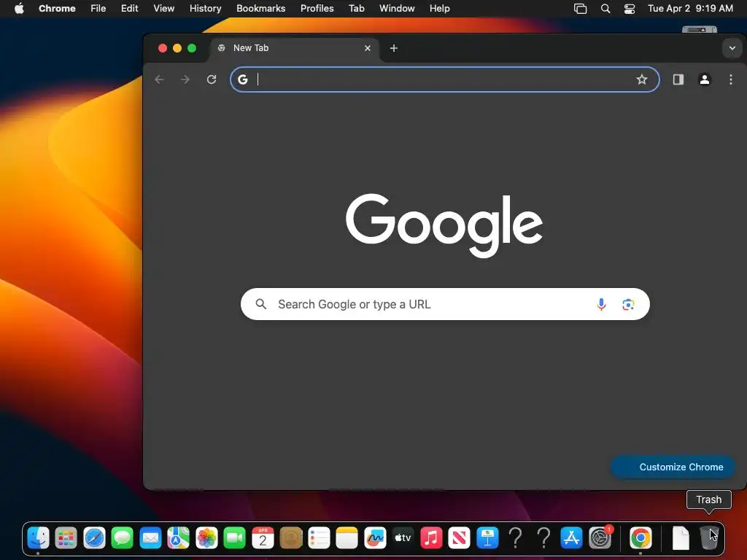The image size is (747, 560).
Task: Open Reminders from the Dock
Action: click(319, 538)
